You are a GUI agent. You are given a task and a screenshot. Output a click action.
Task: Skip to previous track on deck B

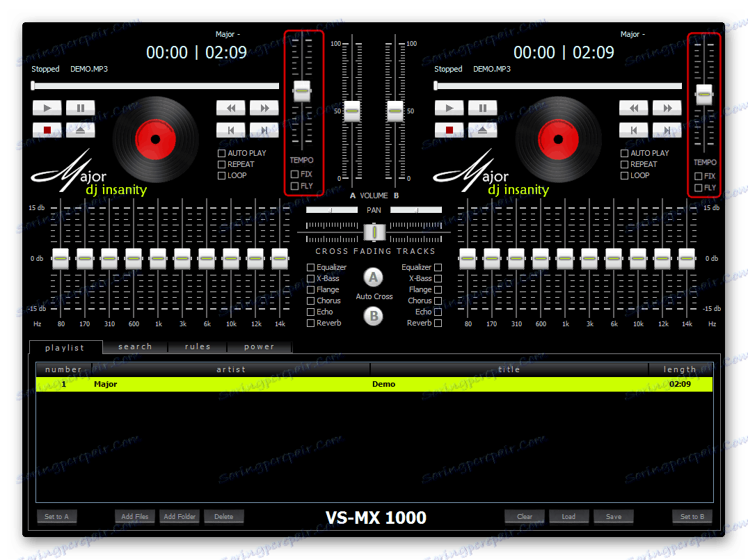(x=633, y=130)
